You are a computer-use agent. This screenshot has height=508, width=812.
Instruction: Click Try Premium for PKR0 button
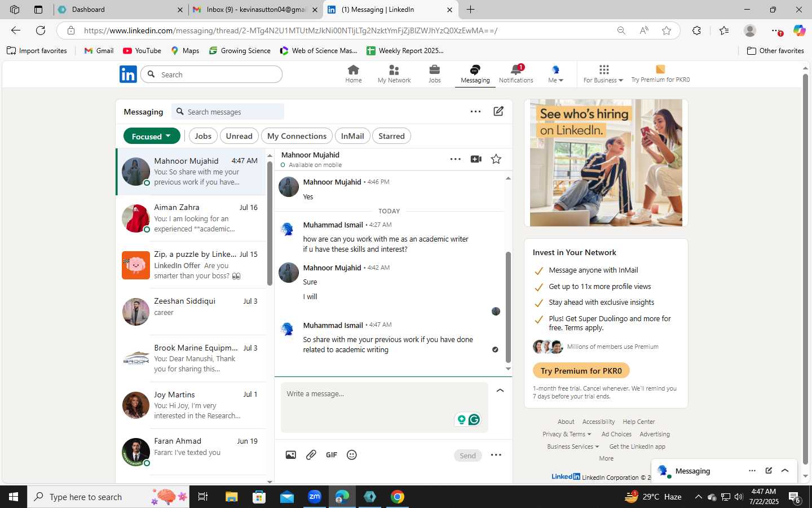click(581, 371)
